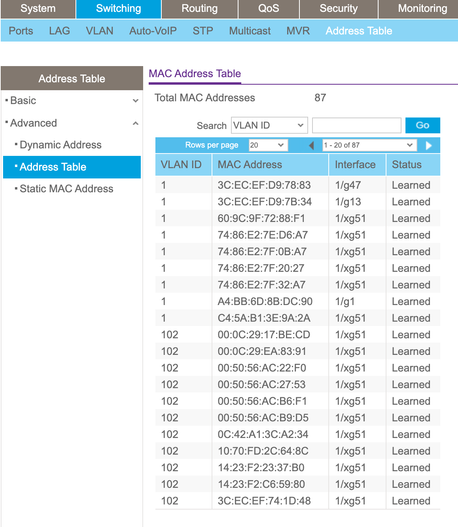Click MAC address 3C:EC:EF:D9:78:83

pyautogui.click(x=264, y=185)
